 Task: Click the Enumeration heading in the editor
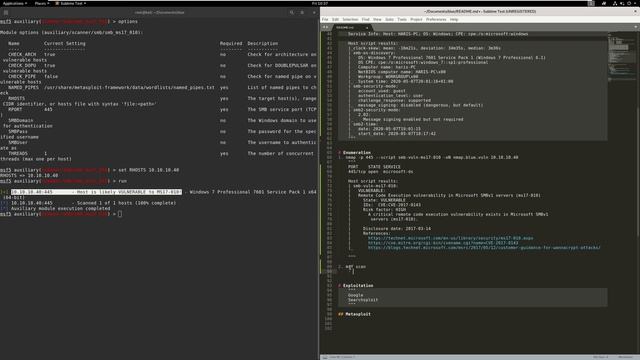357,153
